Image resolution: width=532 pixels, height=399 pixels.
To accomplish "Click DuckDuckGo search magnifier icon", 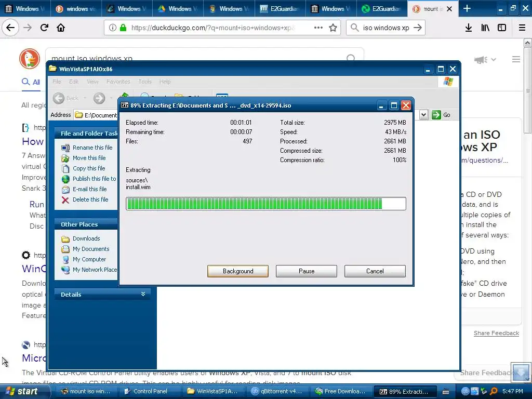I will coord(351,58).
